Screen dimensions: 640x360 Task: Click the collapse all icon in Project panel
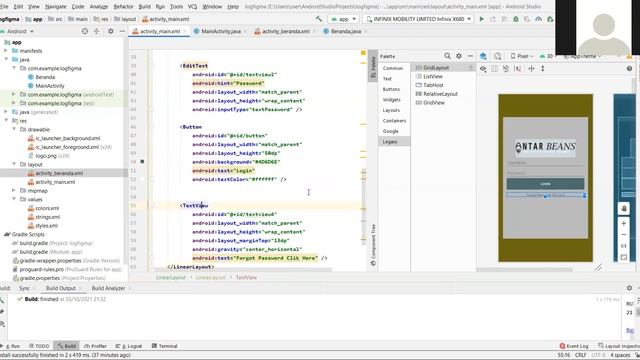click(97, 31)
